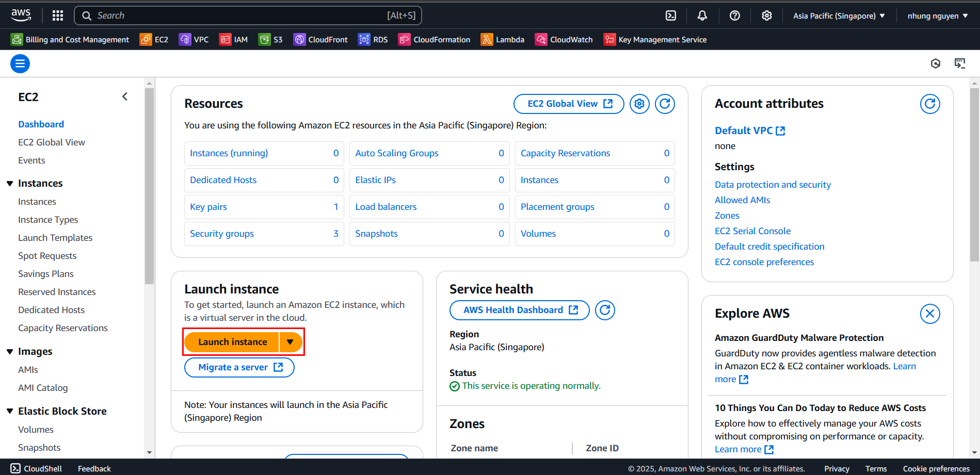This screenshot has height=475, width=980.
Task: Collapse the Elastic Block Store section
Action: click(x=10, y=411)
